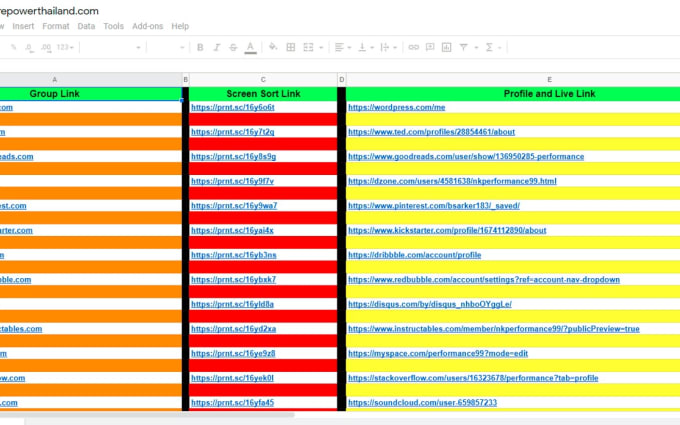Open the Add-ons menu
Image resolution: width=680 pixels, height=425 pixels.
pos(147,26)
